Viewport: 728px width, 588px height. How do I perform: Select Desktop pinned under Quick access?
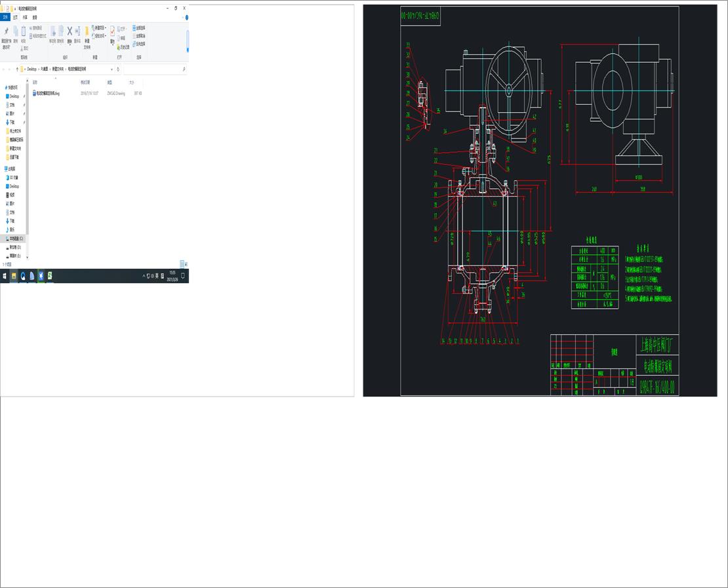click(x=14, y=96)
